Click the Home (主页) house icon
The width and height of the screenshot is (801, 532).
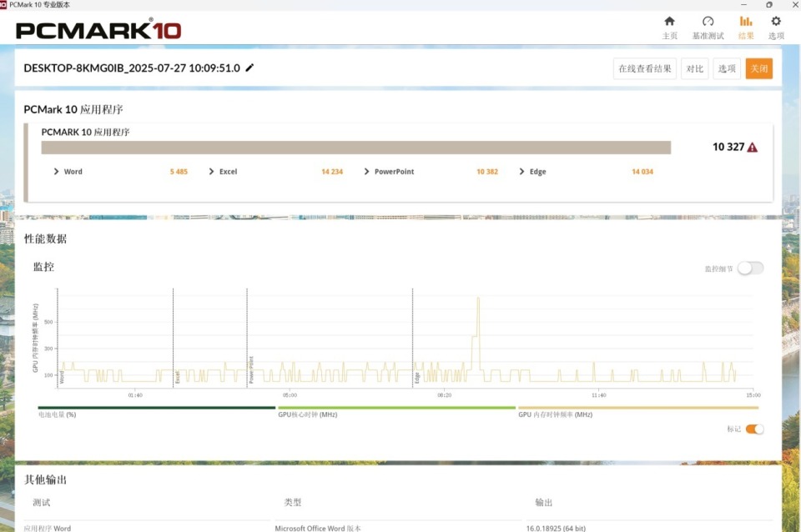(669, 23)
